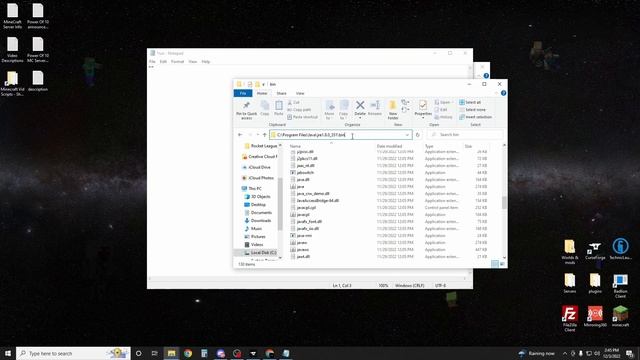This screenshot has width=640, height=360.
Task: Switch to the Share ribbon tab
Action: [281, 93]
